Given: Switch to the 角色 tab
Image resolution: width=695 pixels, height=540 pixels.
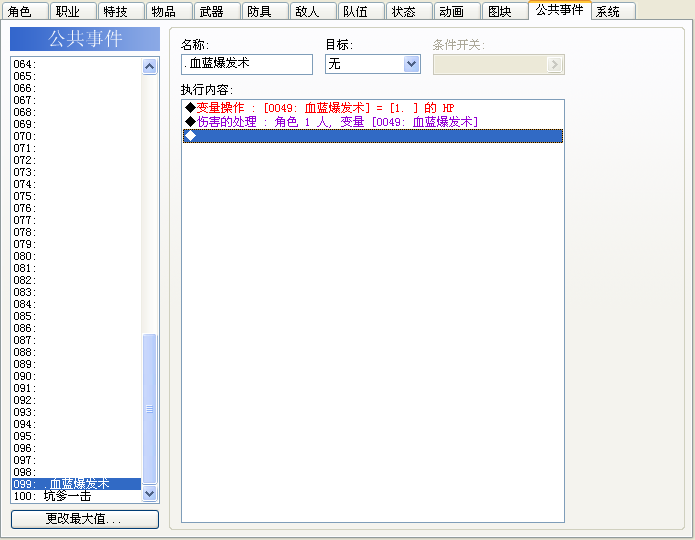Looking at the screenshot, I should point(25,11).
